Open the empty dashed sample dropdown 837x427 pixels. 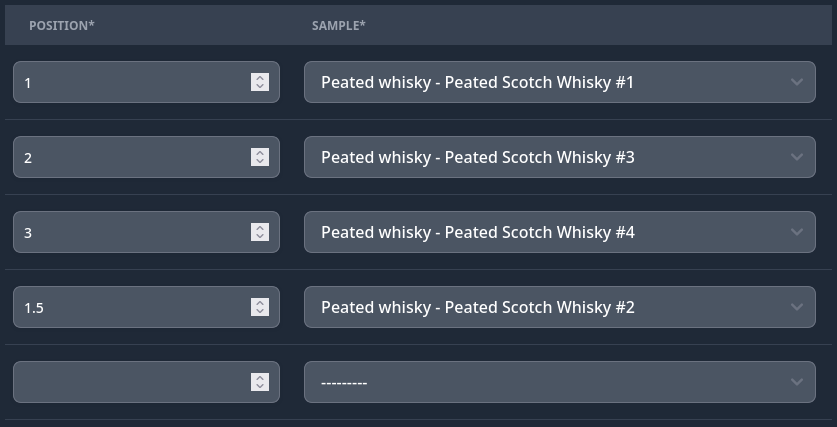(x=560, y=382)
